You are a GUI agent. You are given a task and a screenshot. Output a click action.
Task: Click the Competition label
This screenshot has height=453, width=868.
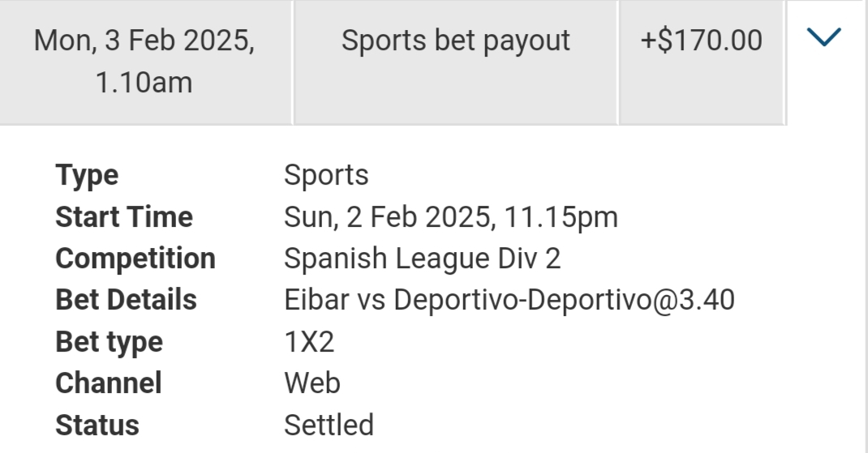pyautogui.click(x=135, y=259)
